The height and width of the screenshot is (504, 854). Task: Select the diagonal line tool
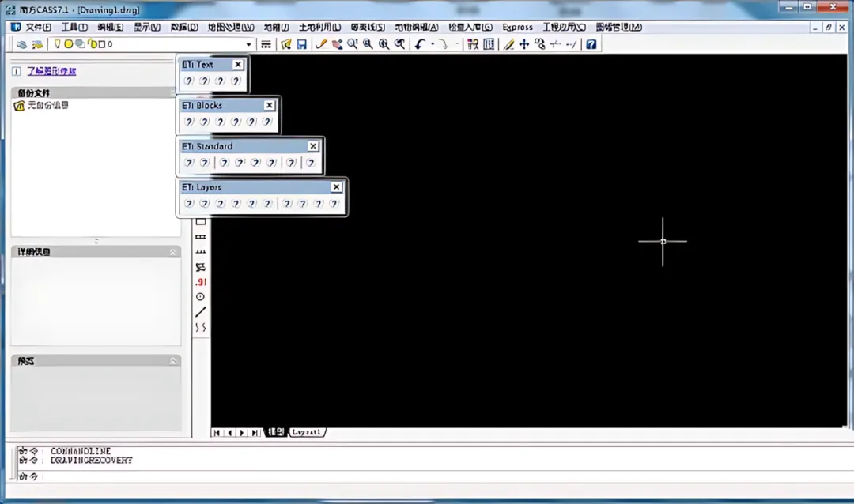tap(200, 312)
